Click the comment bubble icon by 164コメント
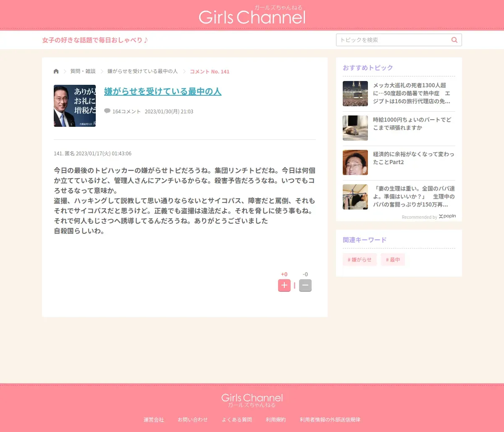 107,111
